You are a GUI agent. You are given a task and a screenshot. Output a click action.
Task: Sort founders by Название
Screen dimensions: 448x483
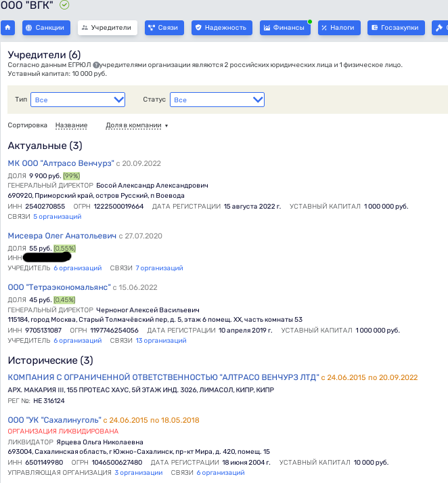[x=71, y=125]
